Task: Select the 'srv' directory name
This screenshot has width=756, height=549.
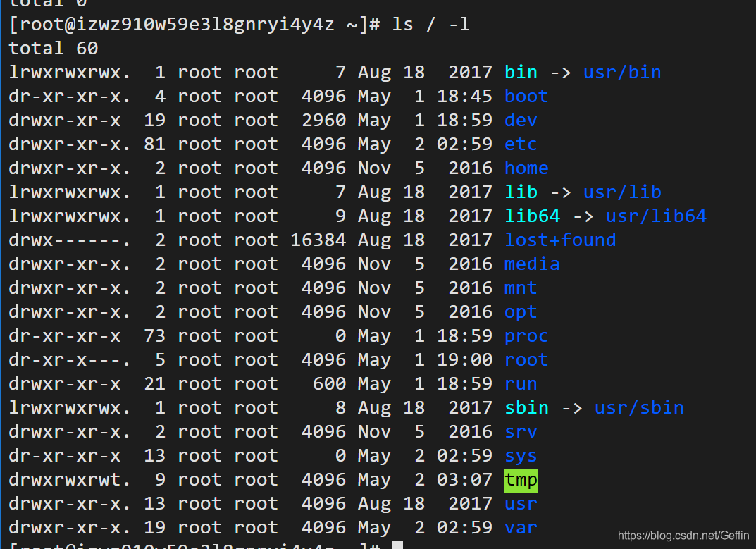Action: pyautogui.click(x=521, y=432)
